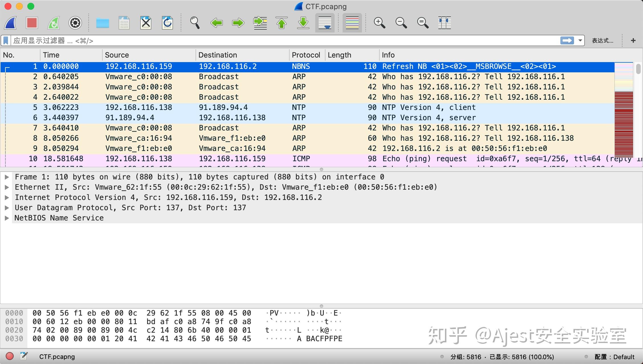Stop the current packet capture

click(32, 23)
